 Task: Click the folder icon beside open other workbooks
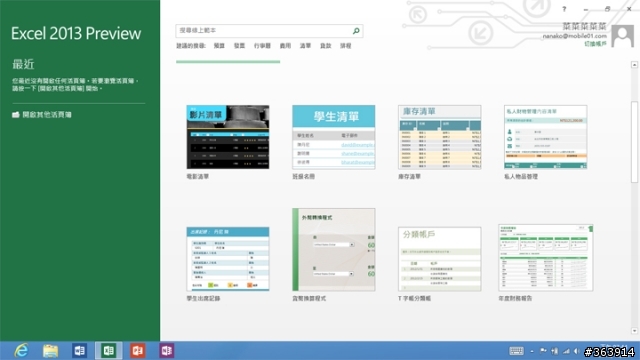point(16,115)
